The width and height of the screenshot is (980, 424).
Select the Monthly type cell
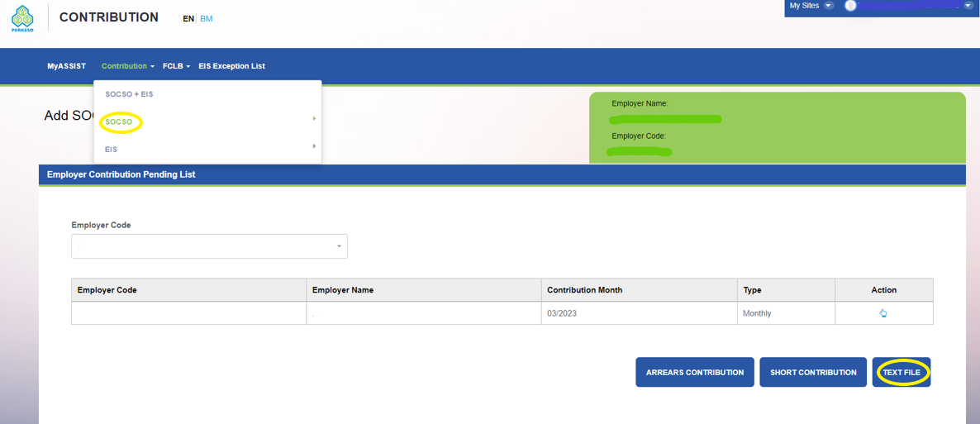[787, 313]
